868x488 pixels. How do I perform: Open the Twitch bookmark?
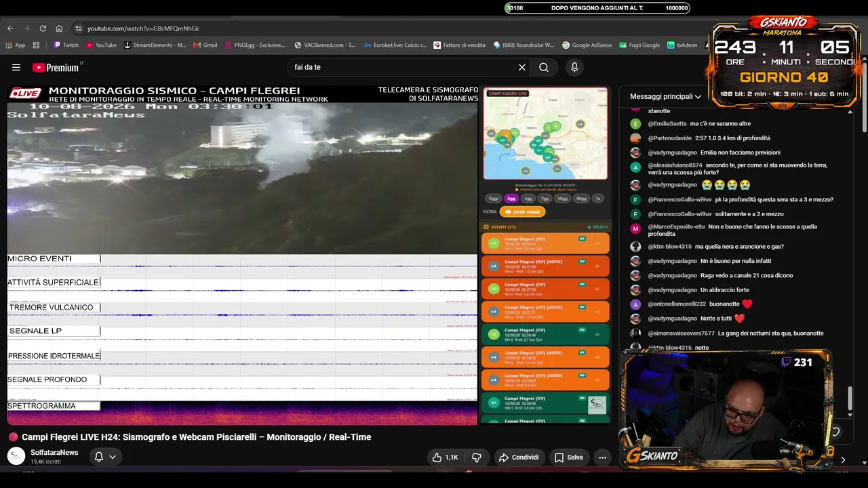tap(66, 45)
